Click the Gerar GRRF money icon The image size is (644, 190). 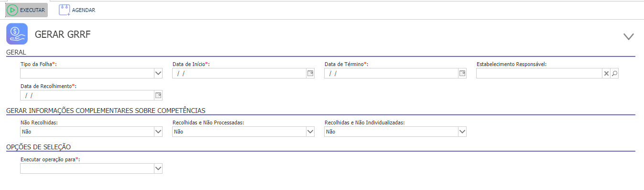[x=17, y=34]
